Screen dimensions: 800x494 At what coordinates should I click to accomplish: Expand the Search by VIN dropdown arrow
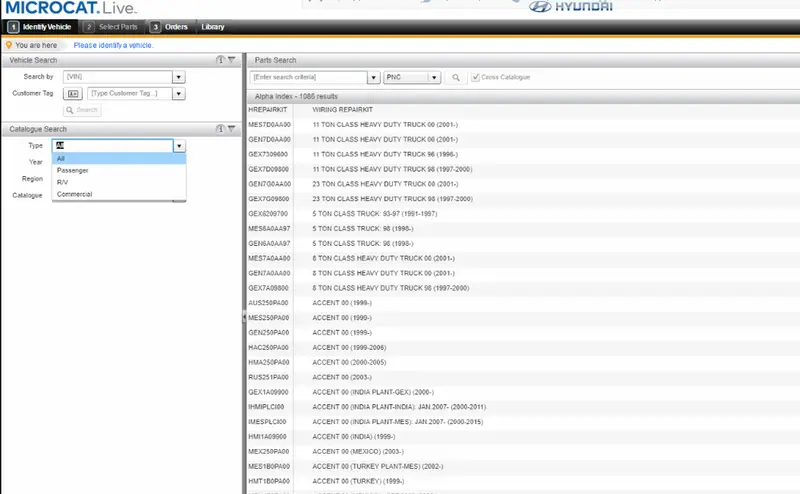(179, 77)
